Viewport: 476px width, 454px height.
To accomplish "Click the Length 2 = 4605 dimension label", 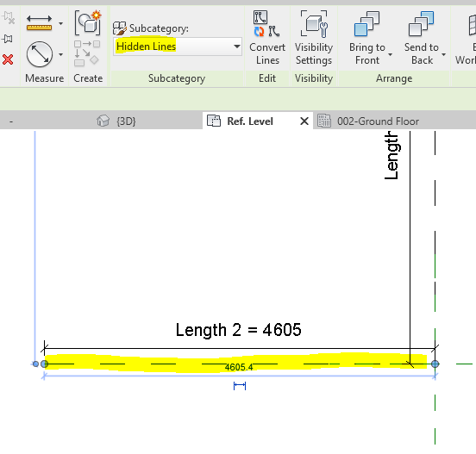I will pyautogui.click(x=239, y=330).
